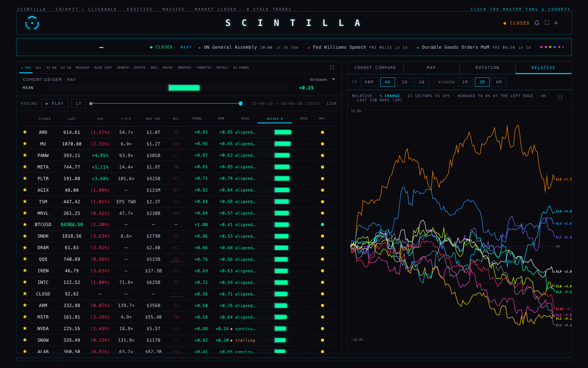Screen dimensions: 588x368
Task: Click the BTCUSD price 84304.50
Action: point(72,224)
